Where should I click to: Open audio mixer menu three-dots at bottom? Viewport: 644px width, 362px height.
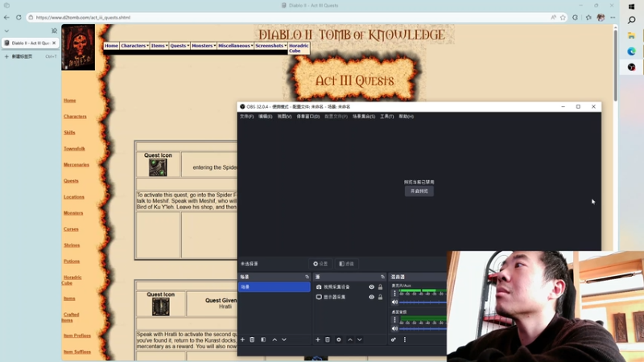pos(405,339)
